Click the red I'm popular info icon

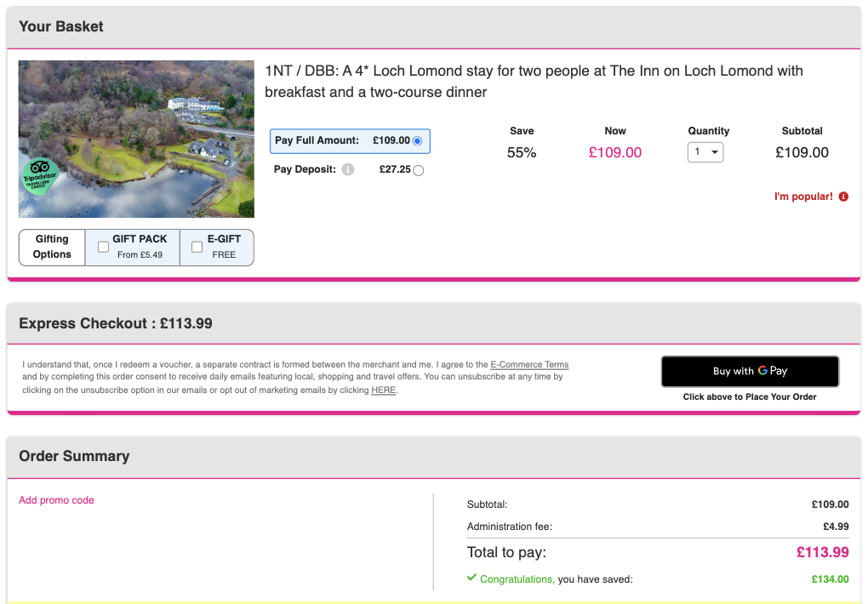843,197
